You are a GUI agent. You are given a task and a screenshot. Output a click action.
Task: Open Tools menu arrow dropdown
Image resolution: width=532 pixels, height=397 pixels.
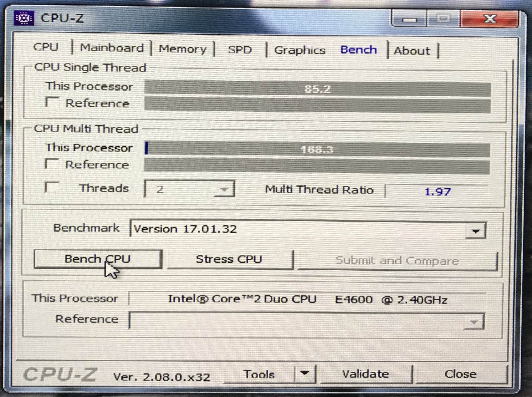305,374
